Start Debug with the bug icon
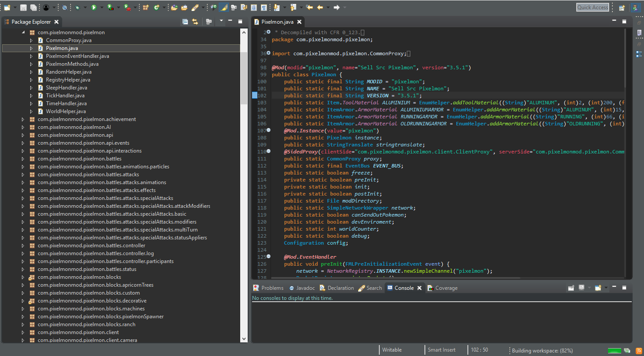644x356 pixels. (x=77, y=7)
